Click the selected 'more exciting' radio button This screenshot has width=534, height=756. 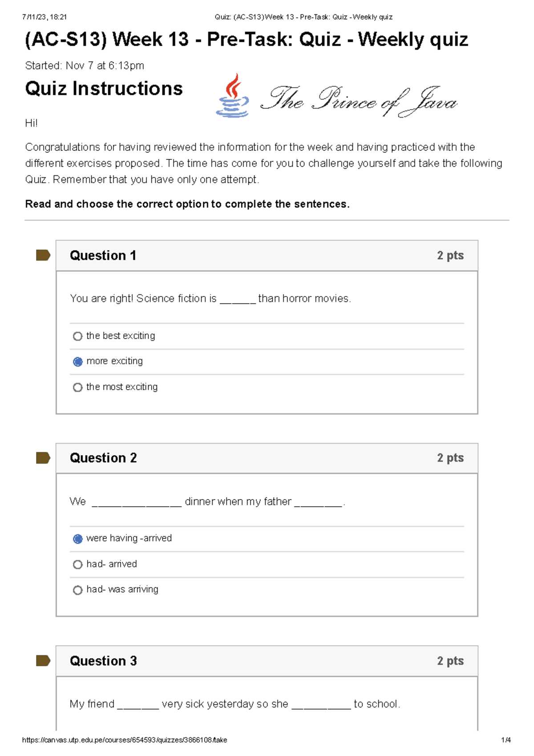(78, 362)
